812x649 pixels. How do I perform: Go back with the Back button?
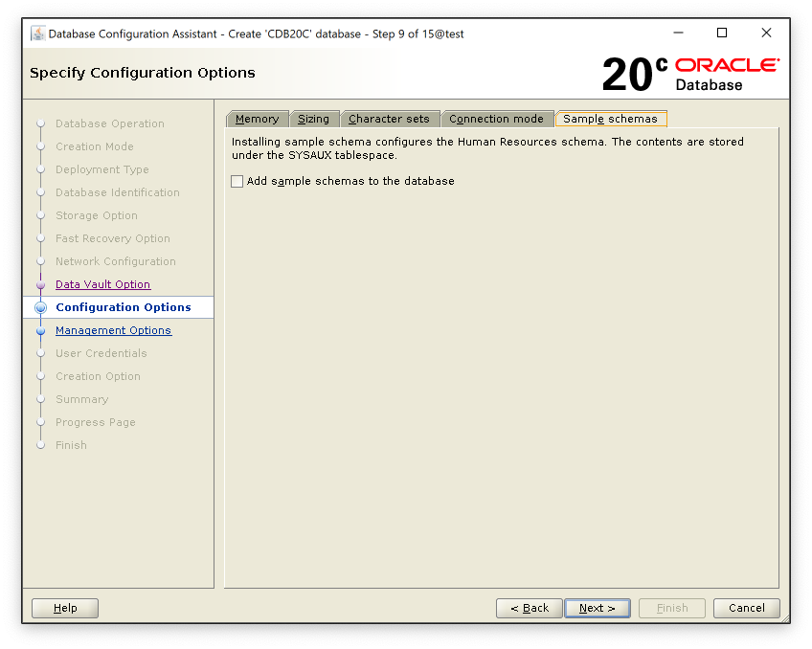[x=529, y=608]
